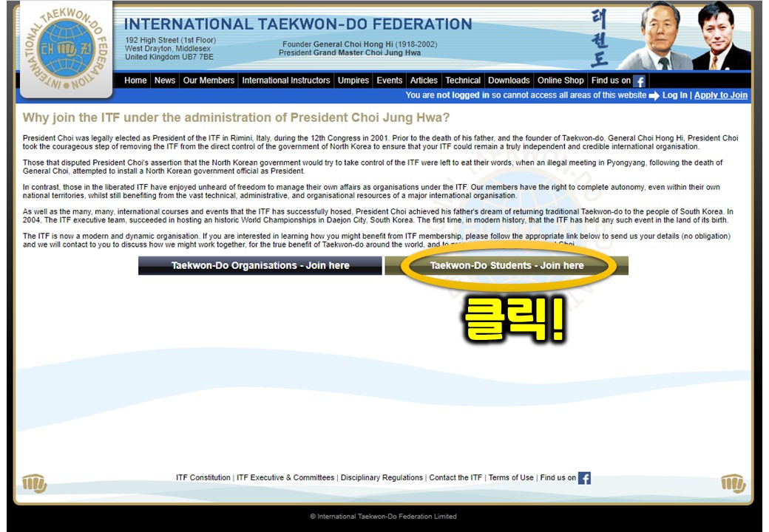Click the International Taekwon-Do Federation title
The height and width of the screenshot is (532, 769).
click(298, 24)
